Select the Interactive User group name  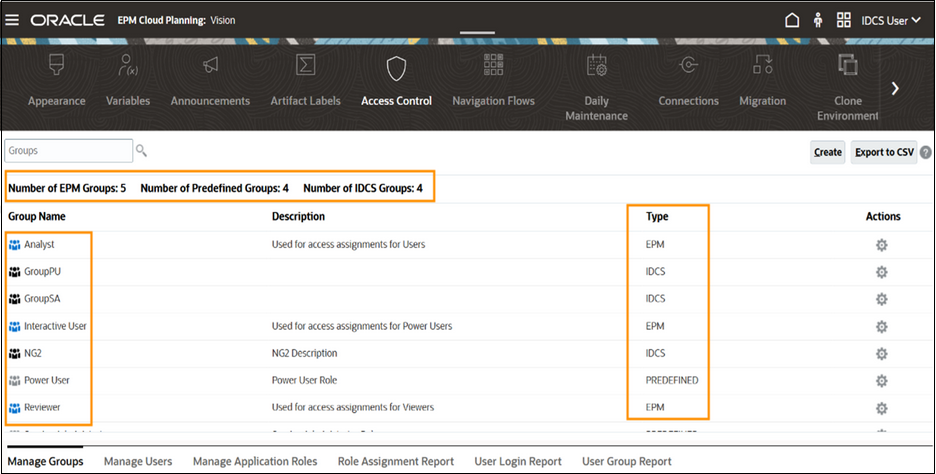point(55,326)
